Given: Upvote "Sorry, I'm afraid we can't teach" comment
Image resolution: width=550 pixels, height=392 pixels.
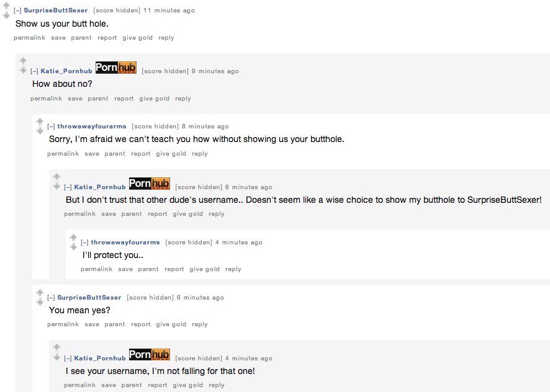Looking at the screenshot, I should click(40, 122).
